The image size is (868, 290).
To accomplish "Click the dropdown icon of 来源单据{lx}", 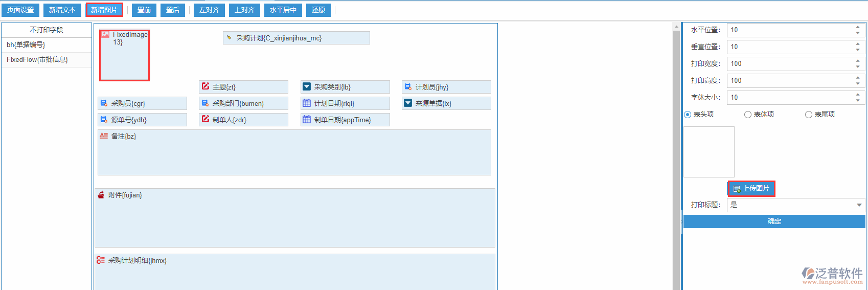I will (x=408, y=103).
